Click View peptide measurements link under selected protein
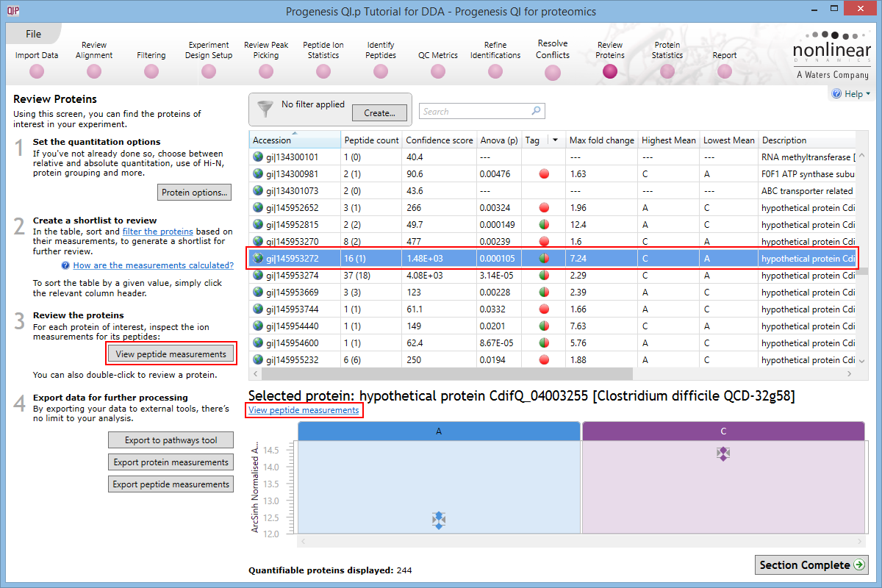 pos(304,410)
